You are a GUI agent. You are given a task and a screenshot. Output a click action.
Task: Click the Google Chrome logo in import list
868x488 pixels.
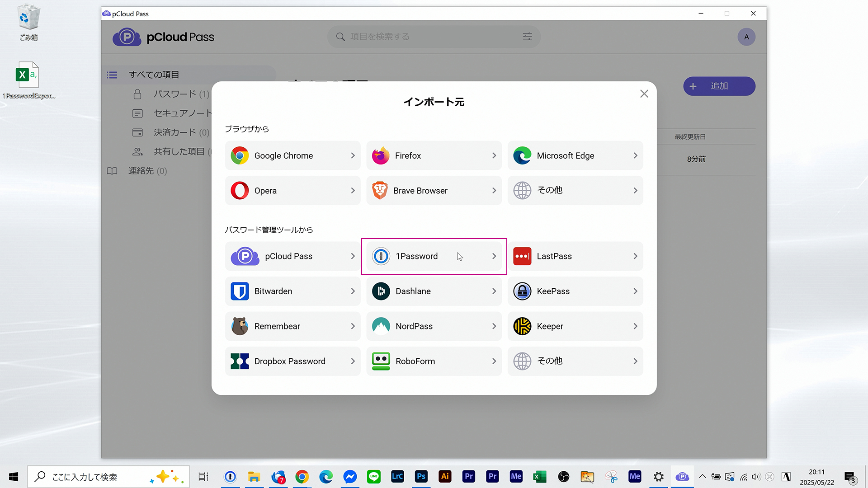(x=240, y=155)
